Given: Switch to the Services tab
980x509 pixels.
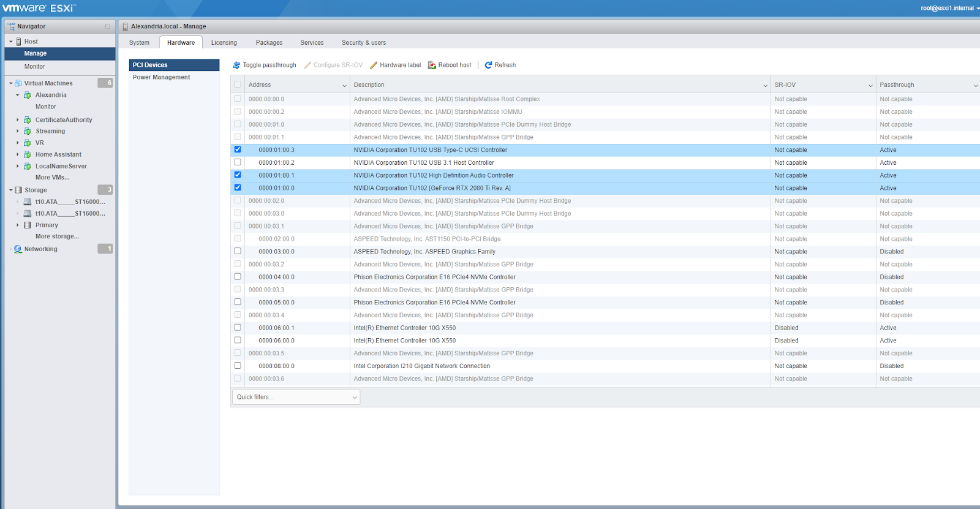Looking at the screenshot, I should (312, 43).
